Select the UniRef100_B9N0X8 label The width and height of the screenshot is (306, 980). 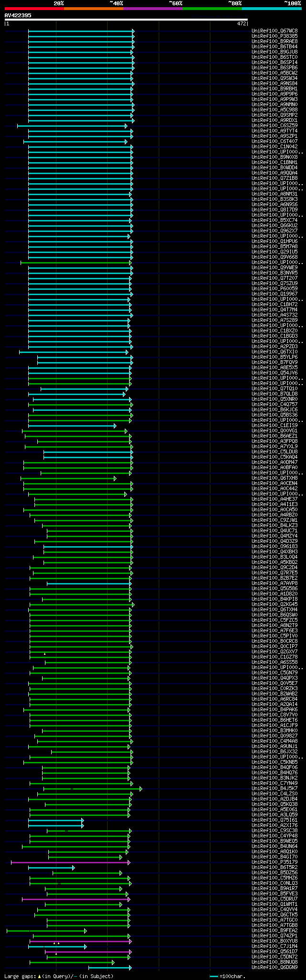[274, 157]
